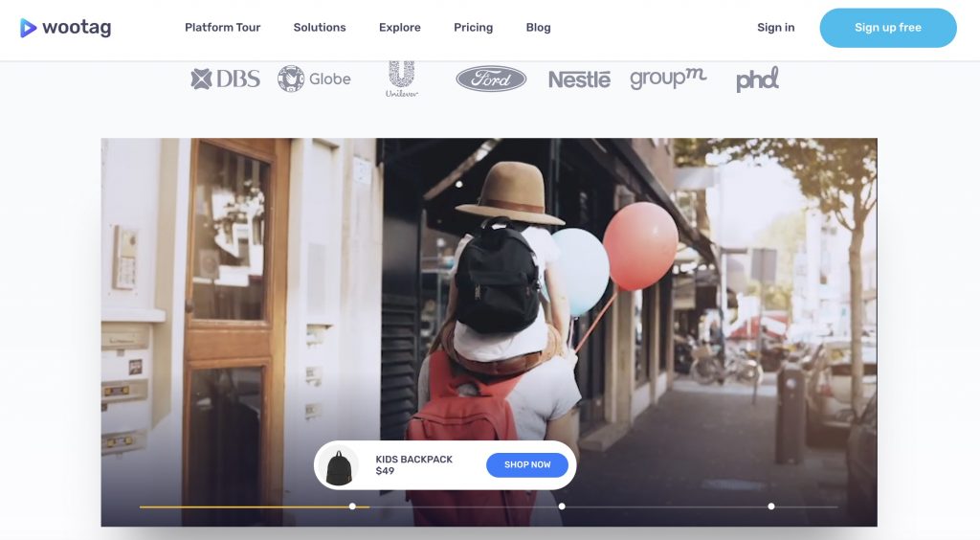Click the Nestle brand logo
Image resolution: width=980 pixels, height=540 pixels.
coord(579,79)
